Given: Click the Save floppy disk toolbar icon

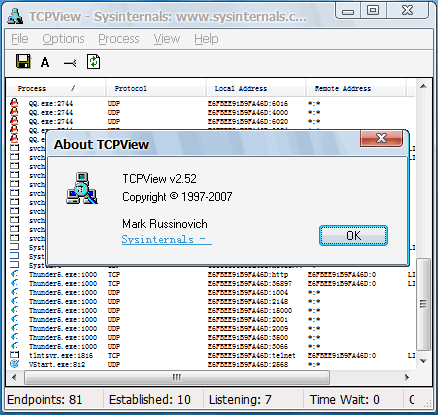Looking at the screenshot, I should pyautogui.click(x=23, y=62).
